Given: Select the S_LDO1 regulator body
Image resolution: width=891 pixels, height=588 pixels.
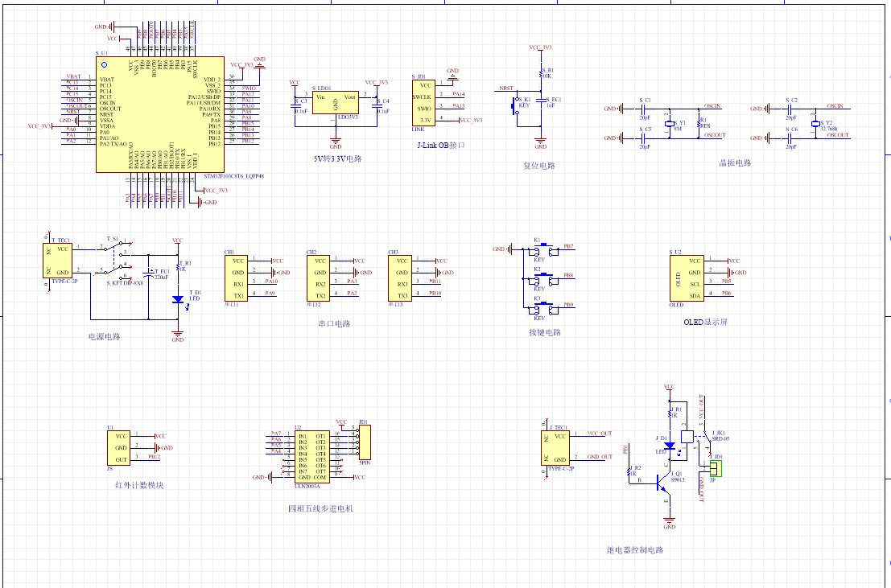Looking at the screenshot, I should [336, 103].
